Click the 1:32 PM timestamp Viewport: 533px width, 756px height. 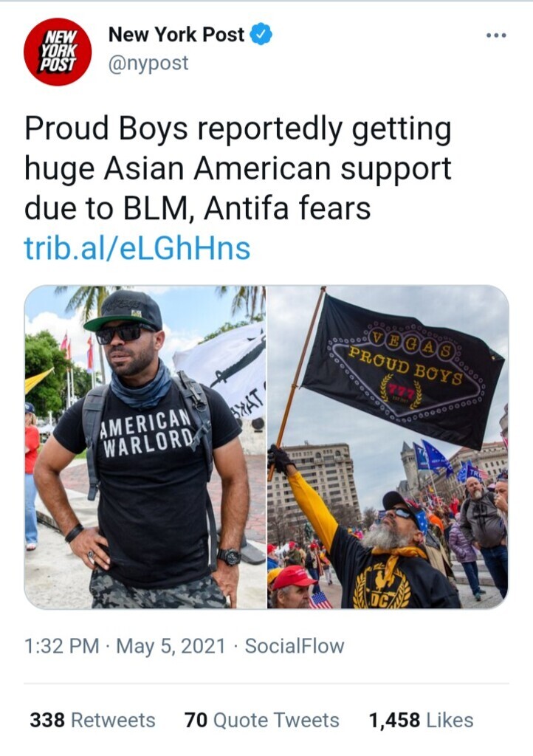click(x=61, y=645)
